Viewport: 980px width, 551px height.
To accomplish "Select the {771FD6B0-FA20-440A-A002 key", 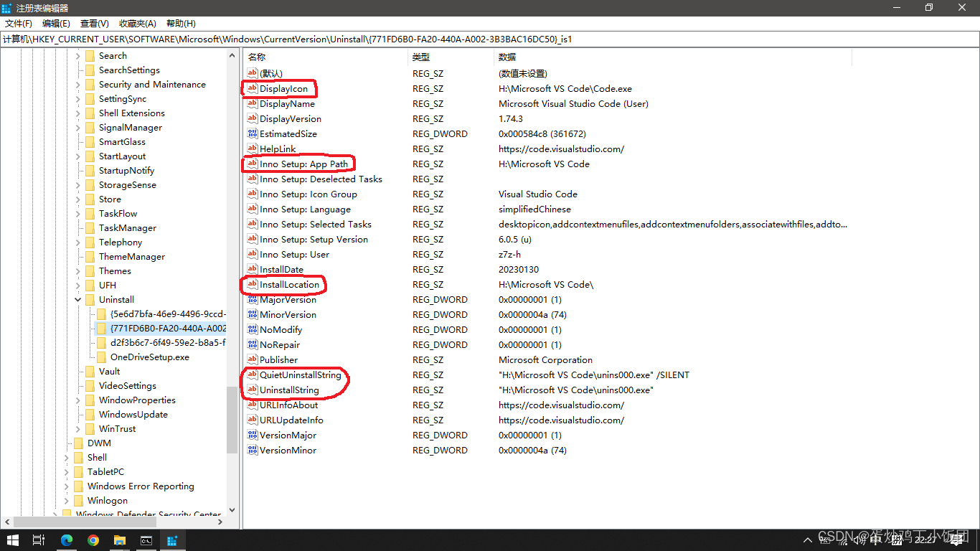I will [168, 328].
